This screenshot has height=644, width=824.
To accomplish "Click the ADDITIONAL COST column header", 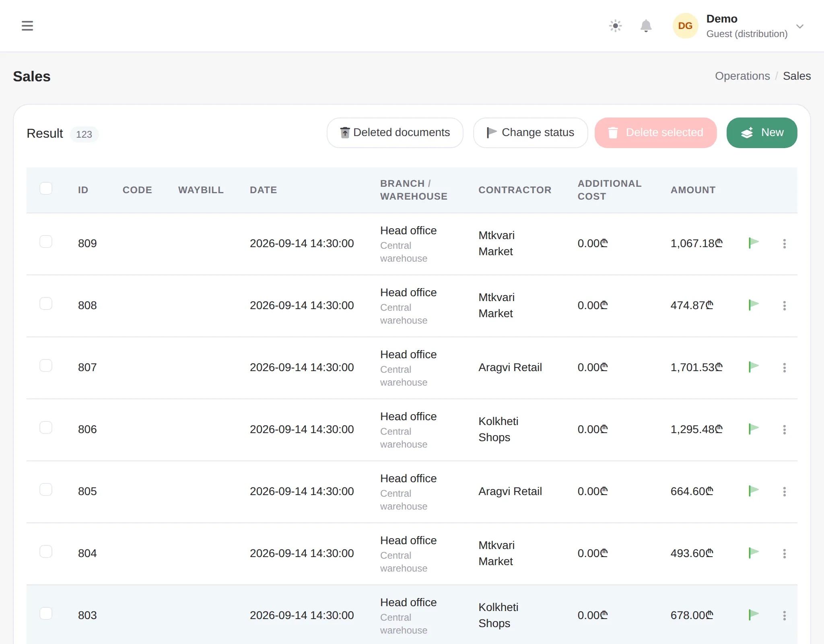I will tap(610, 190).
